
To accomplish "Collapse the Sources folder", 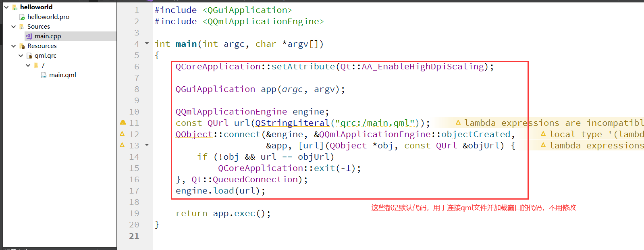I will (14, 27).
